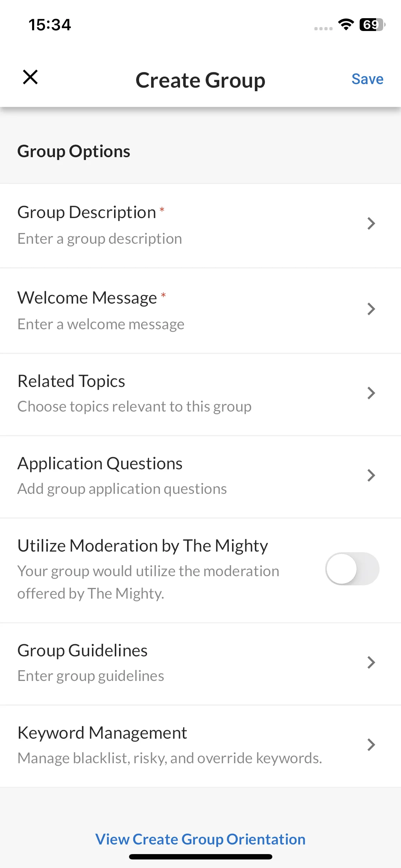Open chevron arrow for Application Questions
The image size is (401, 868).
tap(371, 475)
